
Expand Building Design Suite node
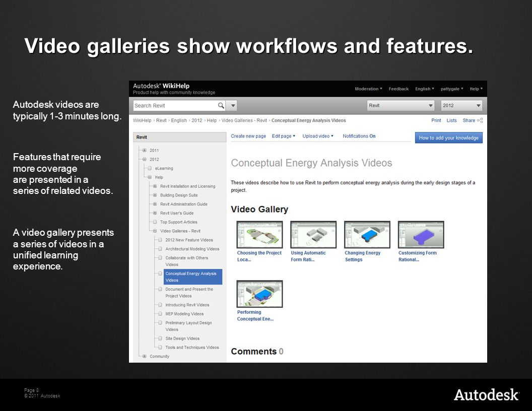coord(155,195)
